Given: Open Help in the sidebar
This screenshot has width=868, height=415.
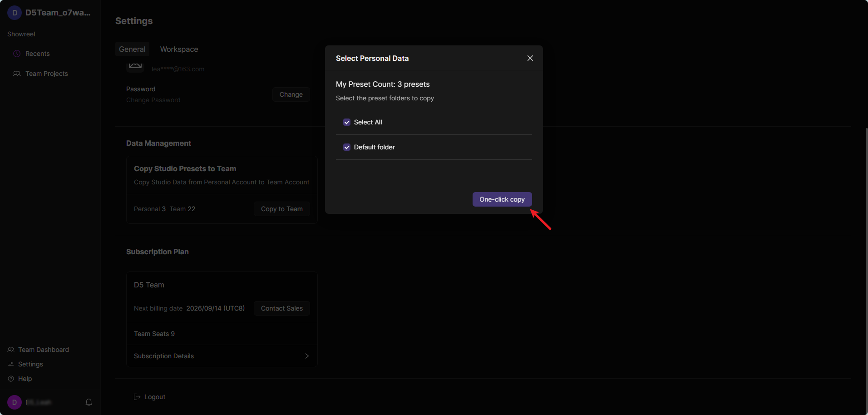Looking at the screenshot, I should (x=25, y=379).
